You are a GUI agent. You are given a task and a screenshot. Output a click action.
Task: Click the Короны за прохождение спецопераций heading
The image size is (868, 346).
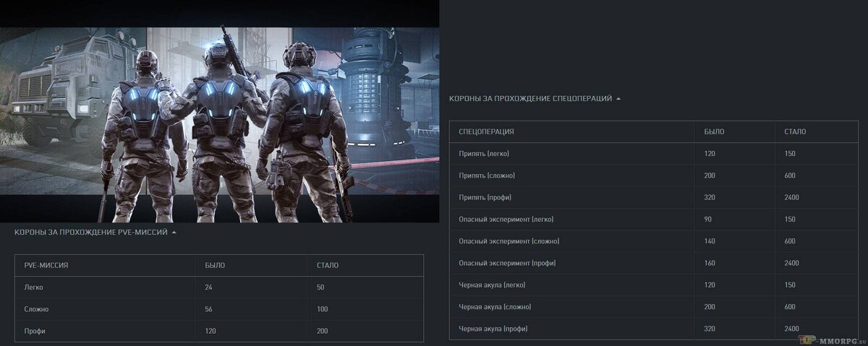pos(530,98)
